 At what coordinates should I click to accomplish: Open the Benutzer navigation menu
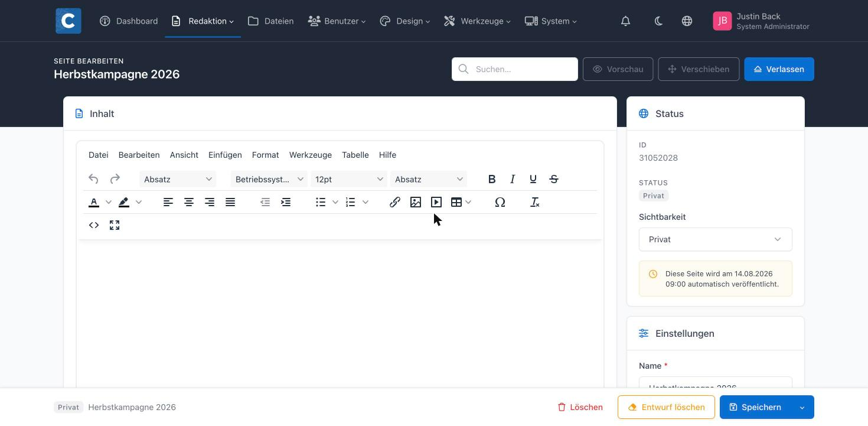337,21
